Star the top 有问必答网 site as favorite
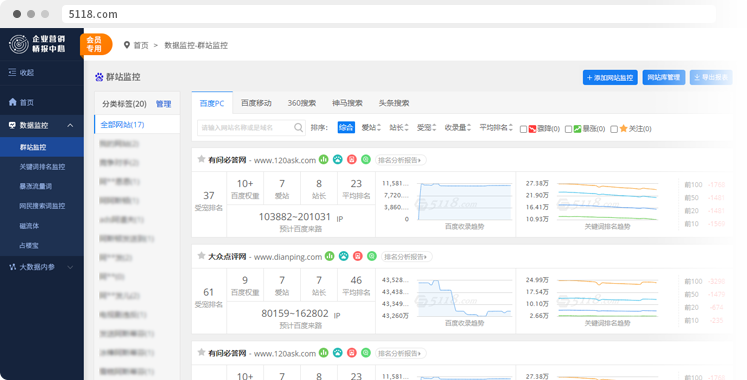 pyautogui.click(x=202, y=159)
